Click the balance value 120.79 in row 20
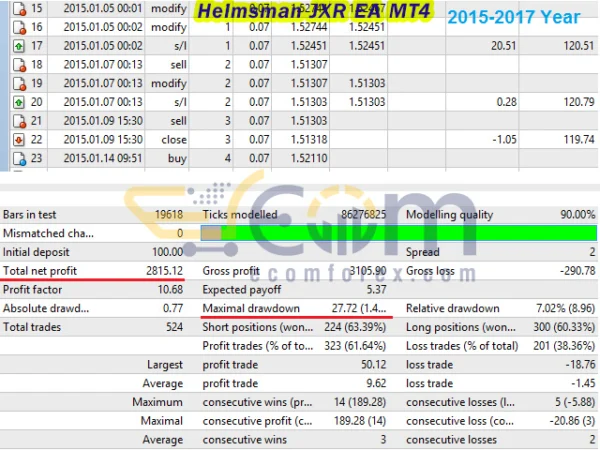The image size is (600, 450). coord(579,102)
